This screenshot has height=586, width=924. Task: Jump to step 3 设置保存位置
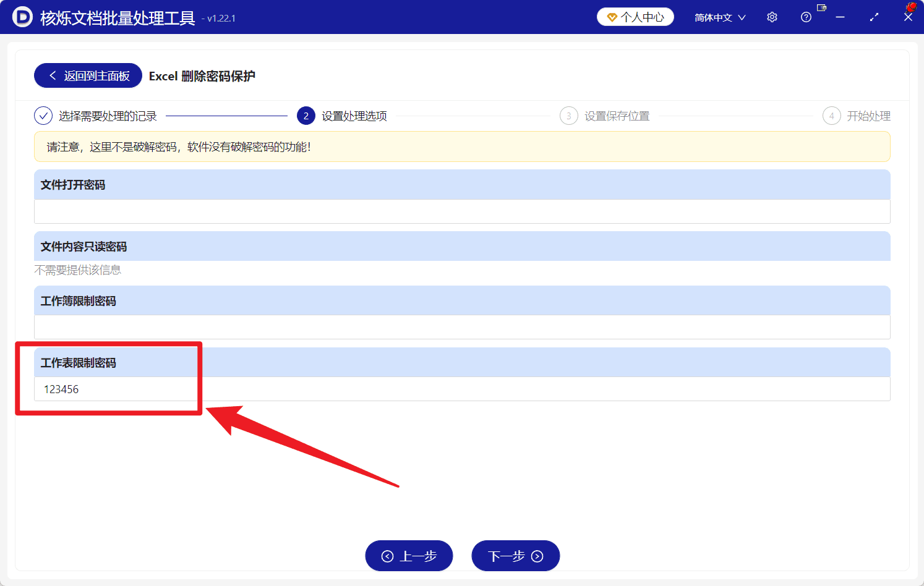pyautogui.click(x=617, y=116)
